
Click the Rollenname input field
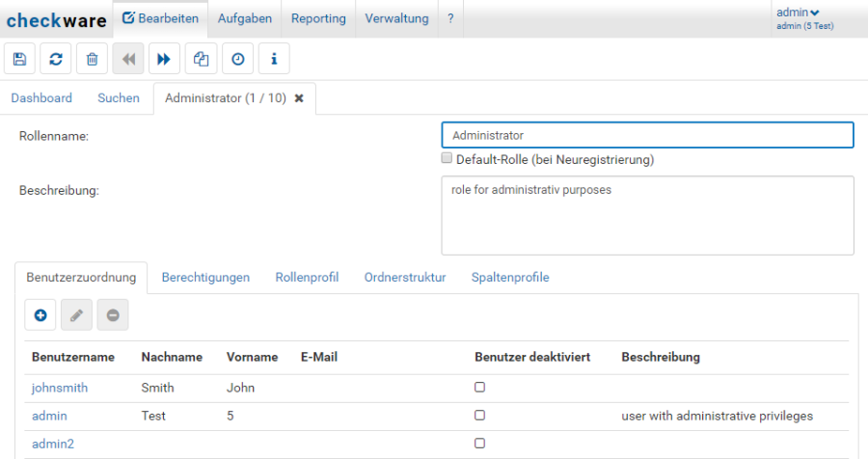tap(647, 135)
